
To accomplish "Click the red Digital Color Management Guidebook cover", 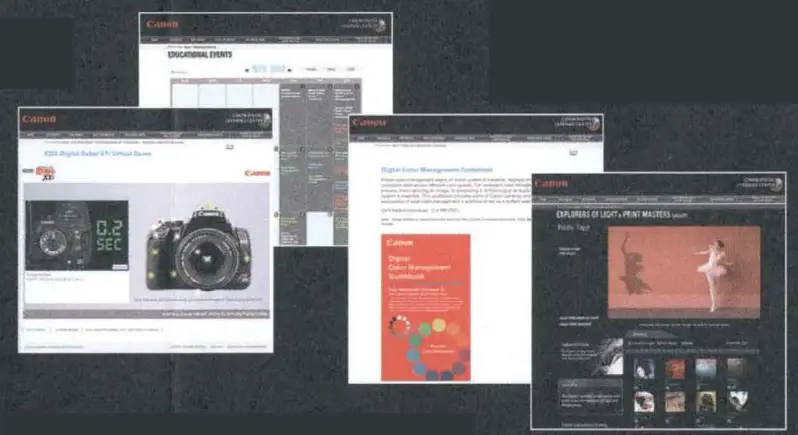I will point(425,307).
